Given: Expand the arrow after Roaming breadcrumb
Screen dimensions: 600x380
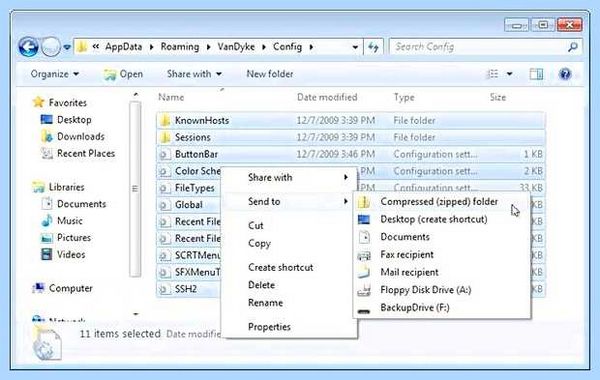Looking at the screenshot, I should coord(209,47).
